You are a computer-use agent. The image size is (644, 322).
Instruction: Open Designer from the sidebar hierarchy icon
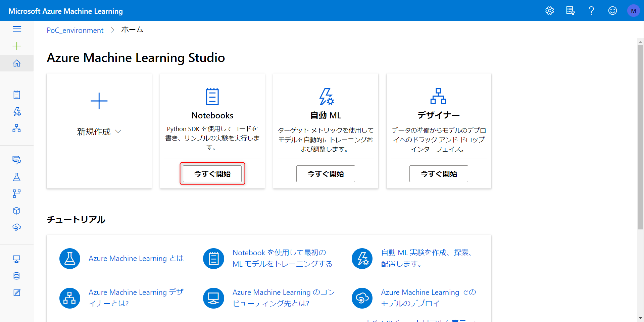tap(17, 128)
